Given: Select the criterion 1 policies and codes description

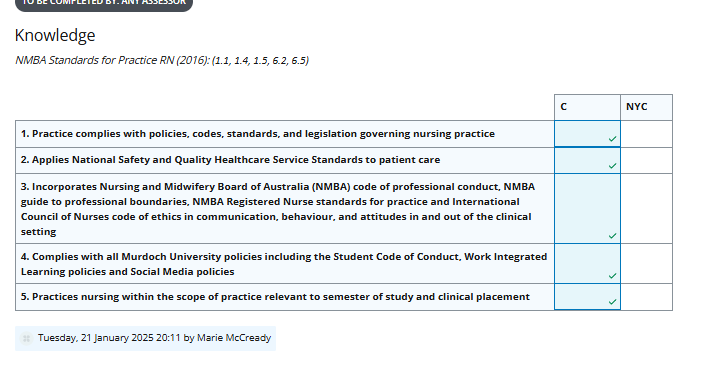Looking at the screenshot, I should click(x=258, y=134).
